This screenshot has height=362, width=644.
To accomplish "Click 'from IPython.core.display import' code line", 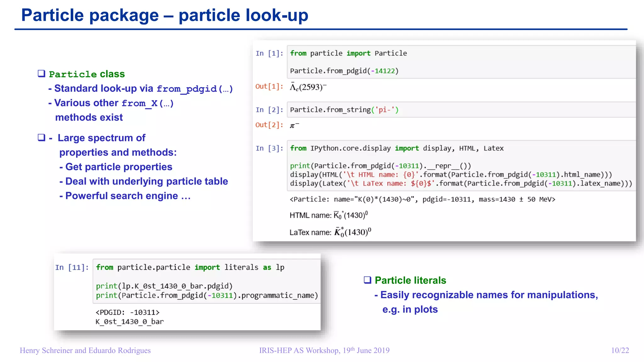I will click(397, 148).
